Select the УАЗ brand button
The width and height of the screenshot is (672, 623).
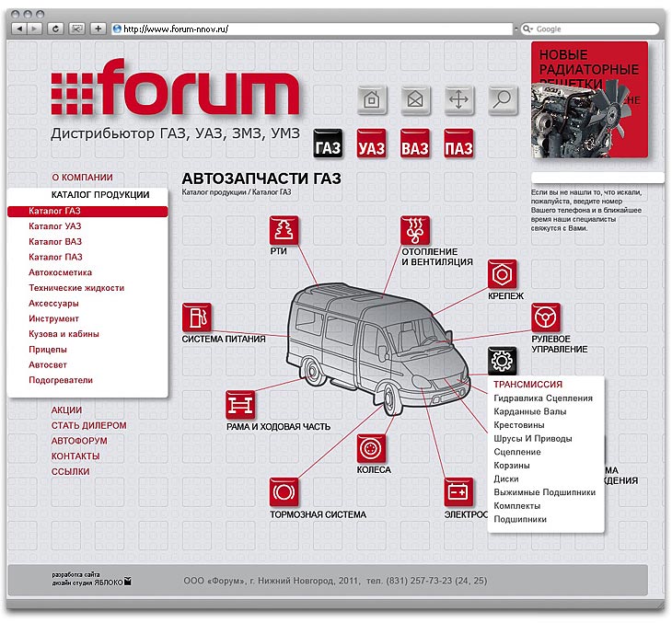click(372, 144)
